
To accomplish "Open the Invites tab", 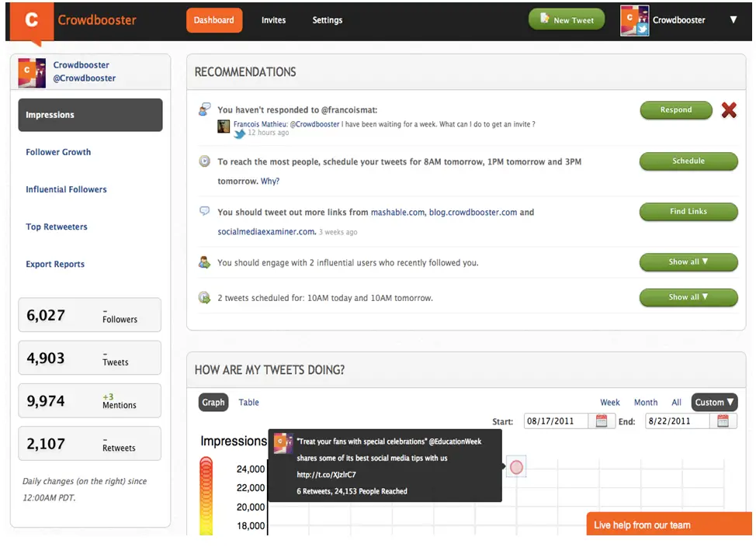I will [273, 20].
